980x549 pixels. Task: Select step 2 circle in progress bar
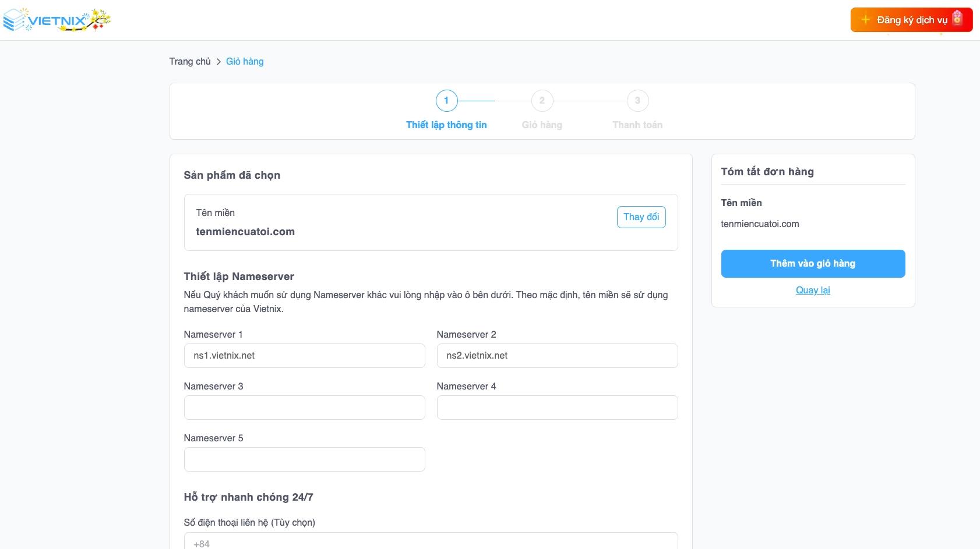542,101
